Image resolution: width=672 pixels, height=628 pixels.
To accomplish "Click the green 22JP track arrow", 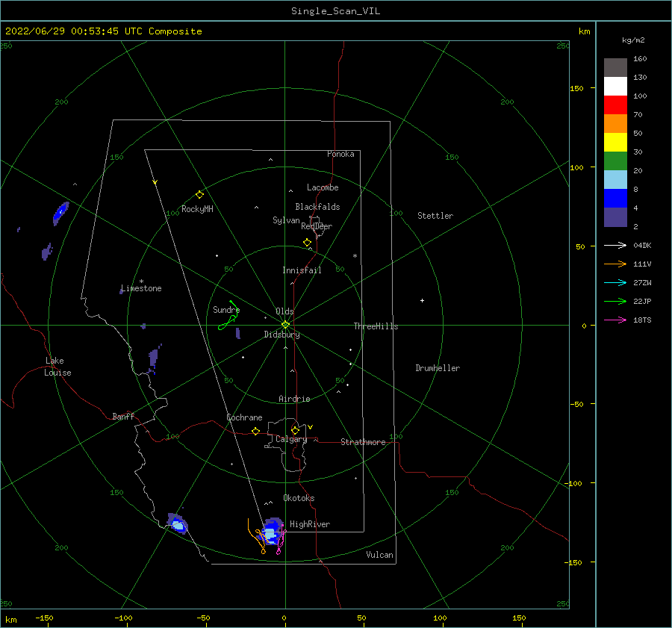I will click(615, 302).
